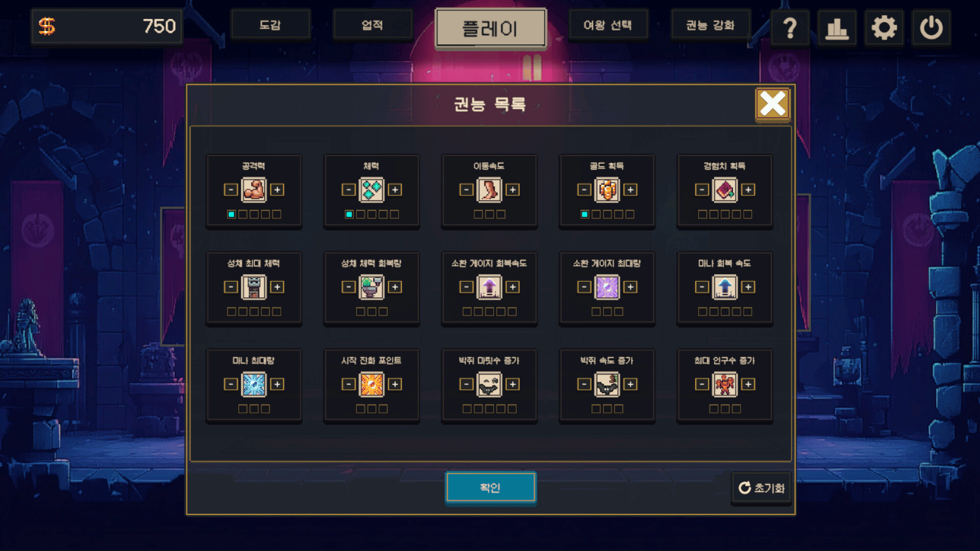Click the 골드 획득 coin icon

tap(607, 190)
